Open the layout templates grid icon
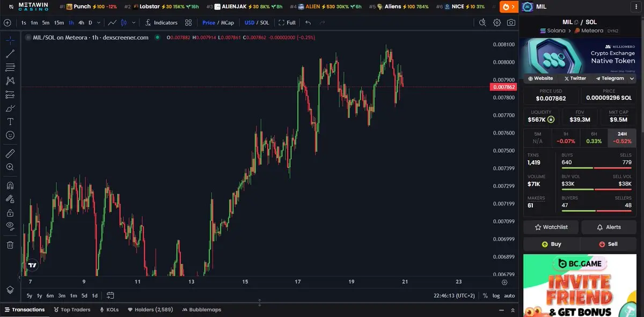 [x=188, y=23]
